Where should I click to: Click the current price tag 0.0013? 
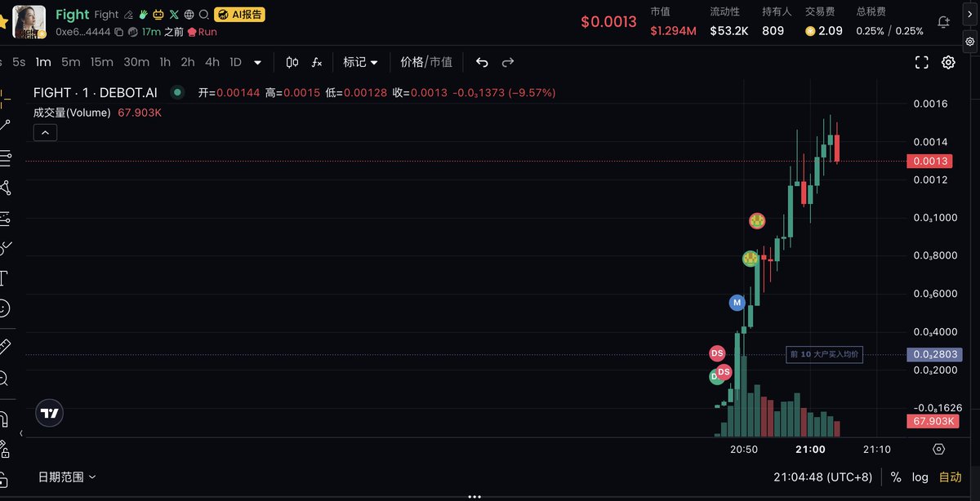[x=930, y=162]
